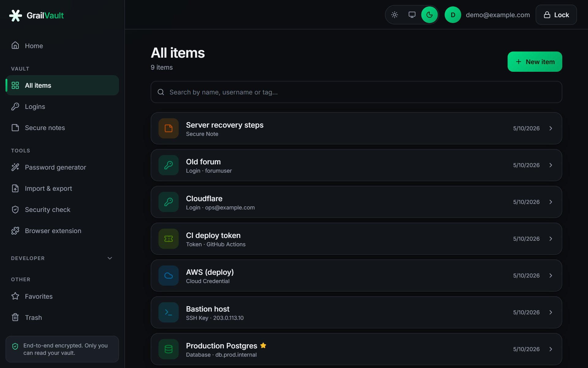588x368 pixels.
Task: Click the CI deploy token ticket icon
Action: [168, 239]
